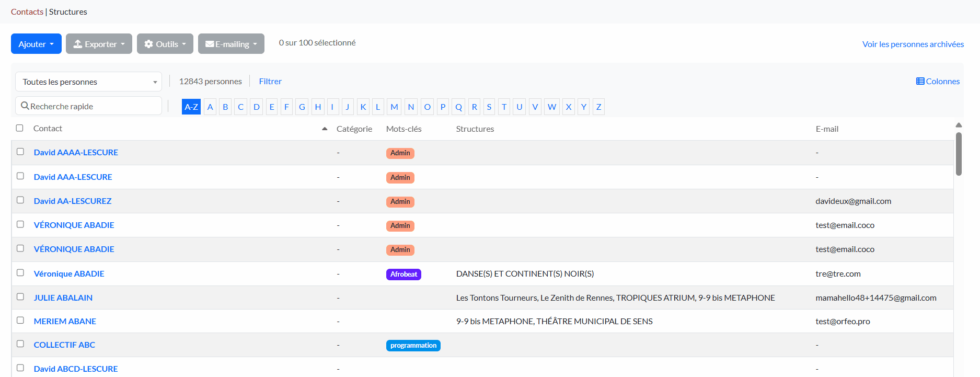View archived persons link
The width and height of the screenshot is (980, 377).
point(913,44)
